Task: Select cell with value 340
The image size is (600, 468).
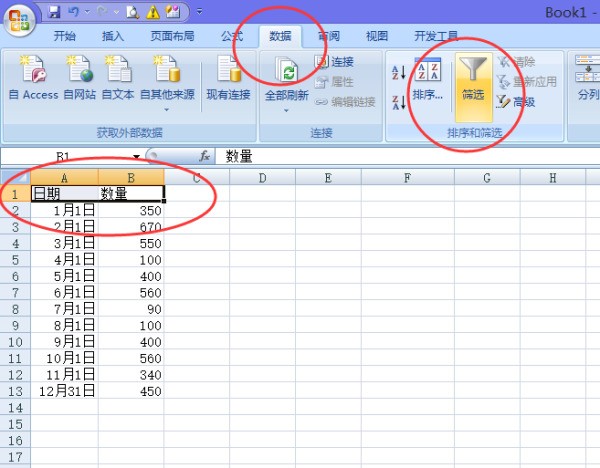Action: (131, 374)
